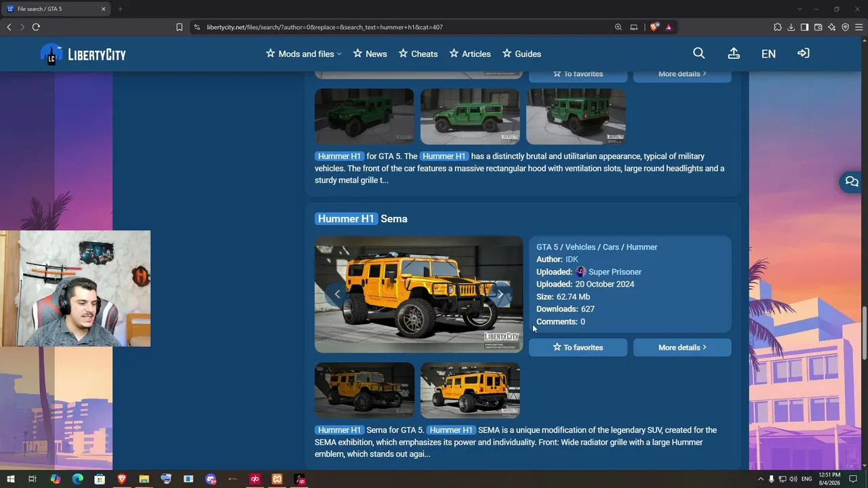
Task: Click the Brave VPN shield icon
Action: [x=846, y=27]
